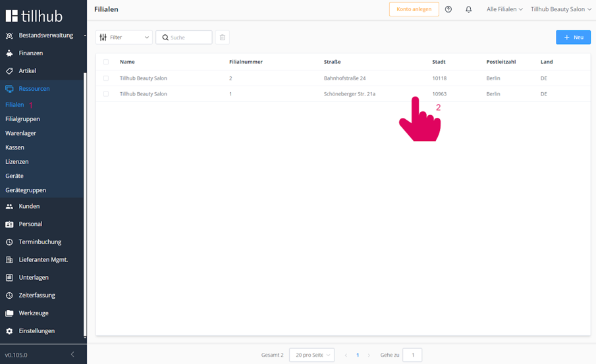This screenshot has height=364, width=596.
Task: Sort by the Name column header
Action: (x=127, y=62)
